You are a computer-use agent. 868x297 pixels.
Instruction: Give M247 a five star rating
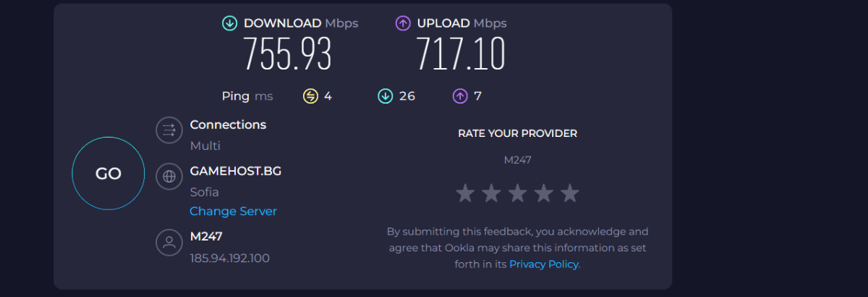[570, 193]
